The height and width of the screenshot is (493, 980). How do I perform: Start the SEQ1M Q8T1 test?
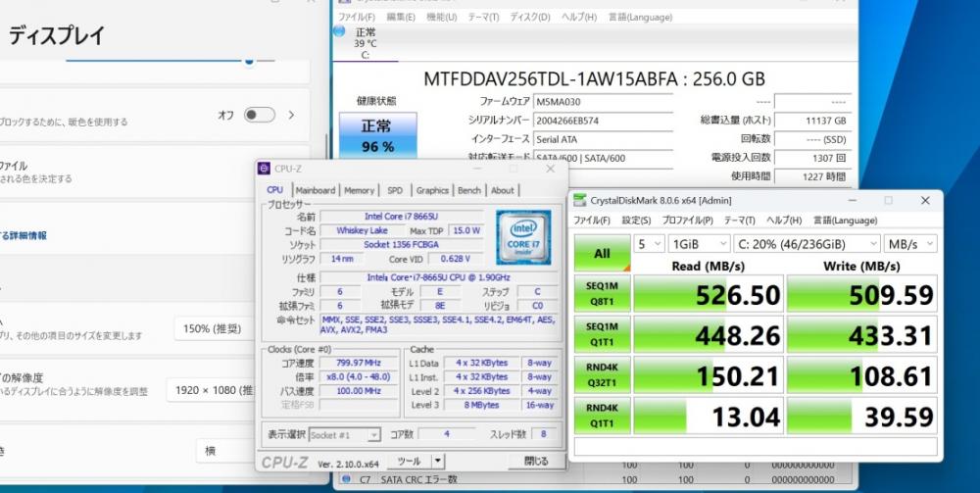click(x=603, y=294)
